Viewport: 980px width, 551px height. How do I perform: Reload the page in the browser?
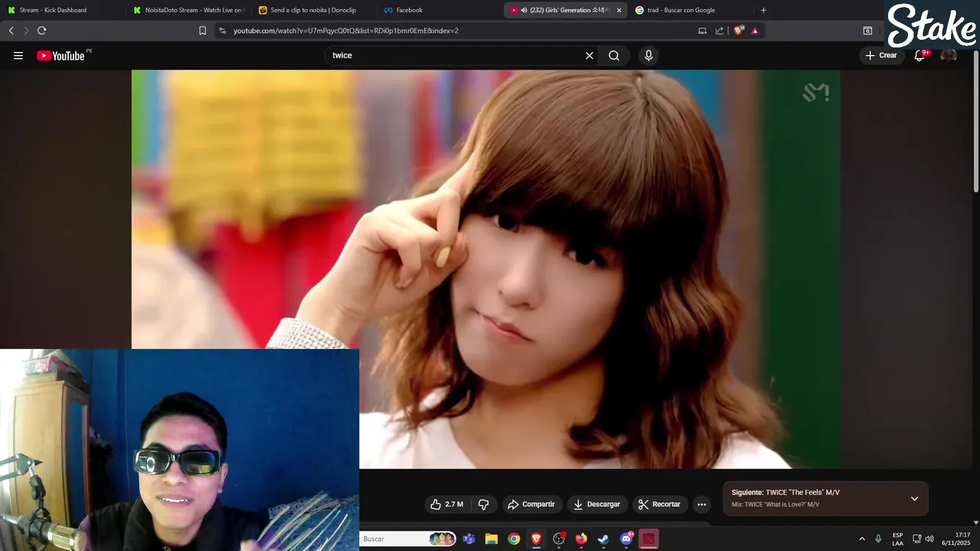[x=42, y=31]
